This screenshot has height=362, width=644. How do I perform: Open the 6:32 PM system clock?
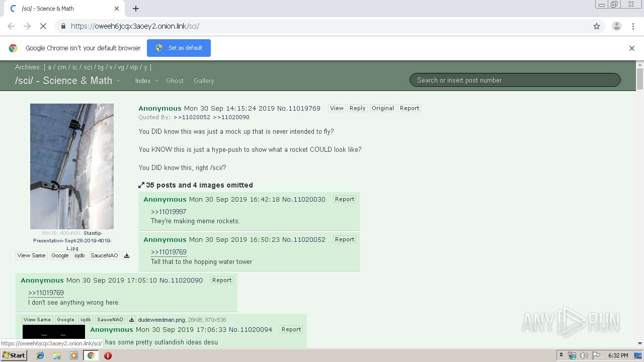(618, 355)
